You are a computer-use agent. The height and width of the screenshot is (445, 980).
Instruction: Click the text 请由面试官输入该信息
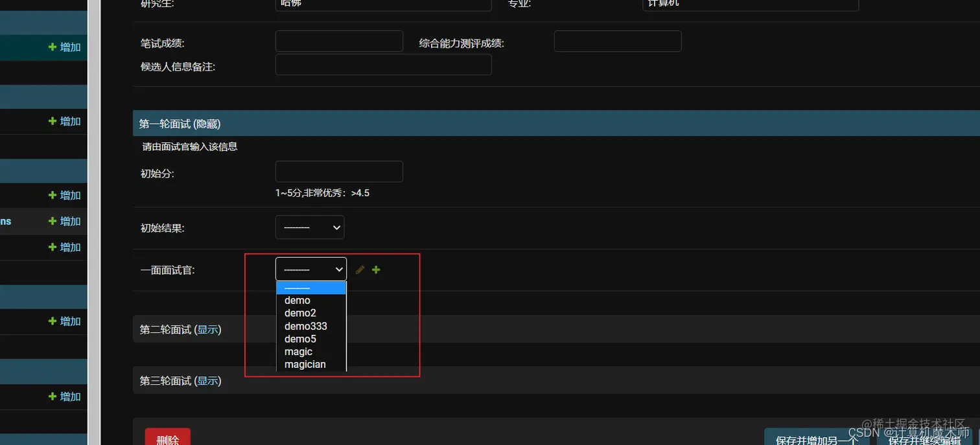click(190, 147)
